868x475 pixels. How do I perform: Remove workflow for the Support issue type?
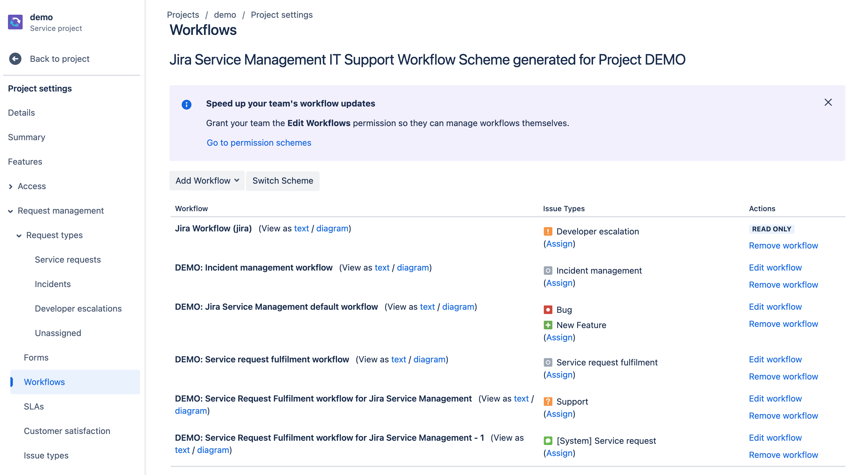783,415
